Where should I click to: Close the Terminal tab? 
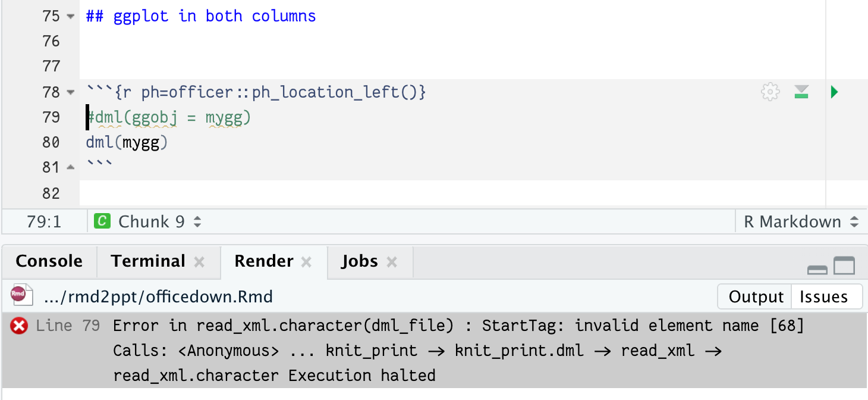(200, 262)
